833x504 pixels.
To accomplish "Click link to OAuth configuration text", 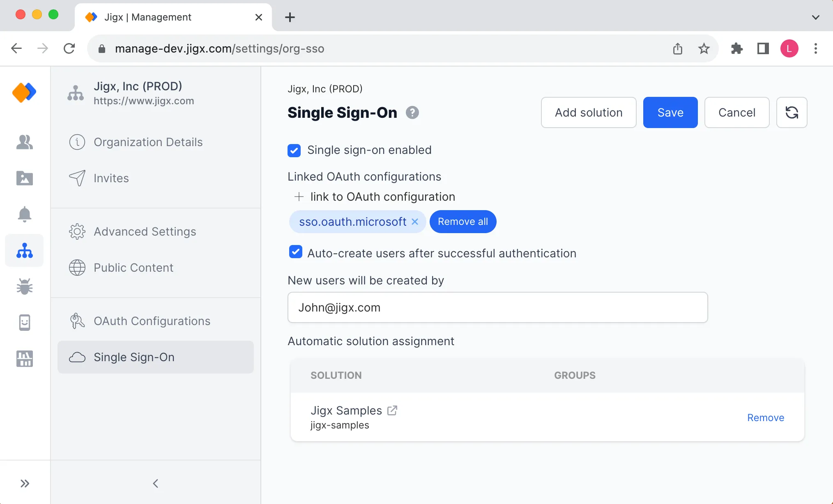I will (x=382, y=197).
